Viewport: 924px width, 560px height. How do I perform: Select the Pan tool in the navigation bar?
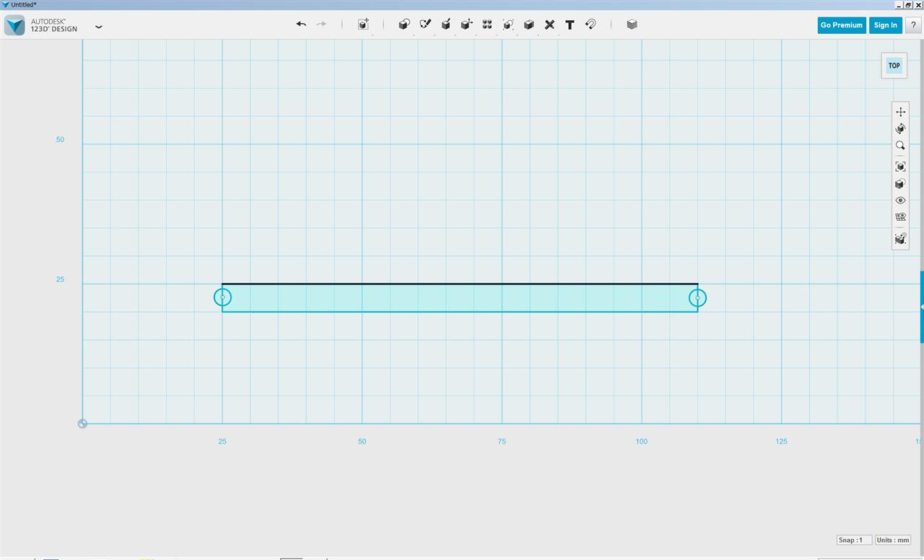coord(900,112)
